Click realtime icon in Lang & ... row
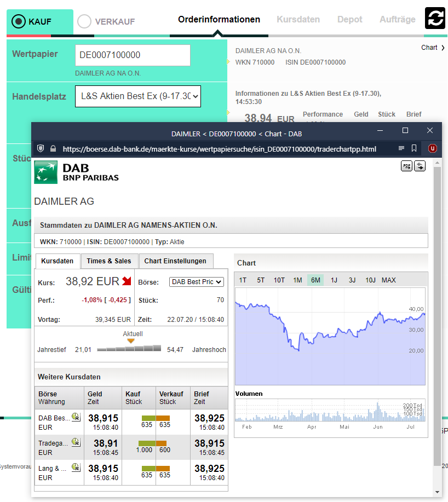The image size is (448, 502). 76,467
